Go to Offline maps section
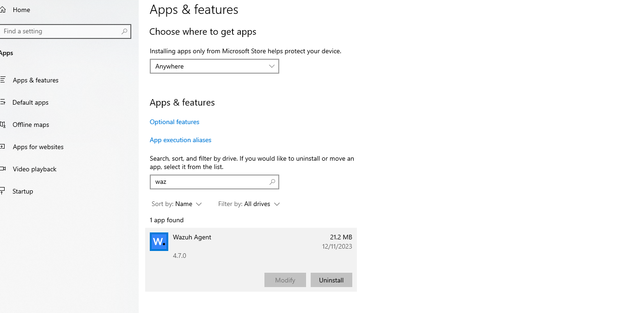Screen dimensions: 644x313 click(31, 125)
